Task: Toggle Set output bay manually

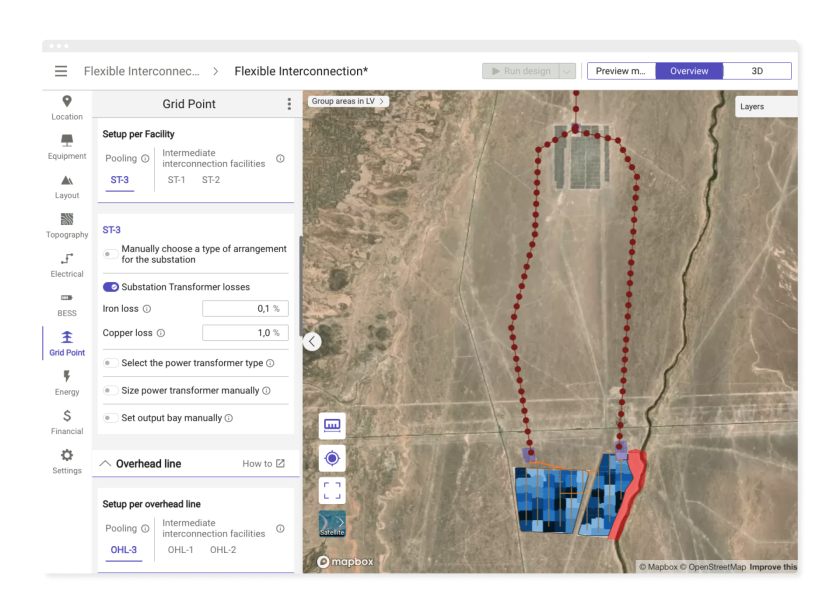Action: pos(111,418)
